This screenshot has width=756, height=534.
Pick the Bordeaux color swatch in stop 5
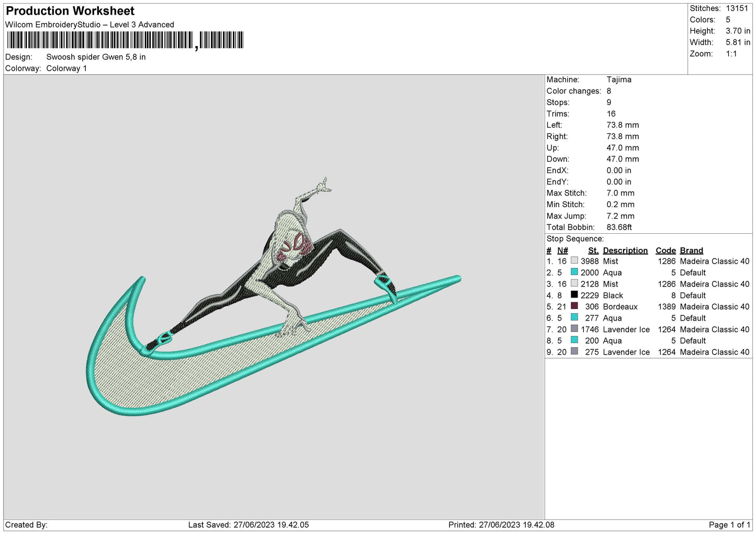click(574, 306)
